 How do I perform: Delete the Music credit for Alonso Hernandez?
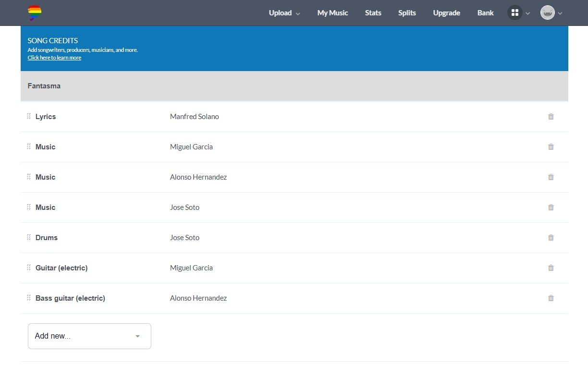pyautogui.click(x=551, y=177)
